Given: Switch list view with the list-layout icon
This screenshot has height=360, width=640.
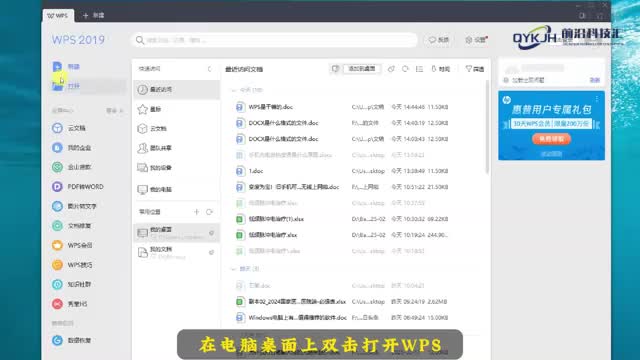Looking at the screenshot, I should pos(419,69).
